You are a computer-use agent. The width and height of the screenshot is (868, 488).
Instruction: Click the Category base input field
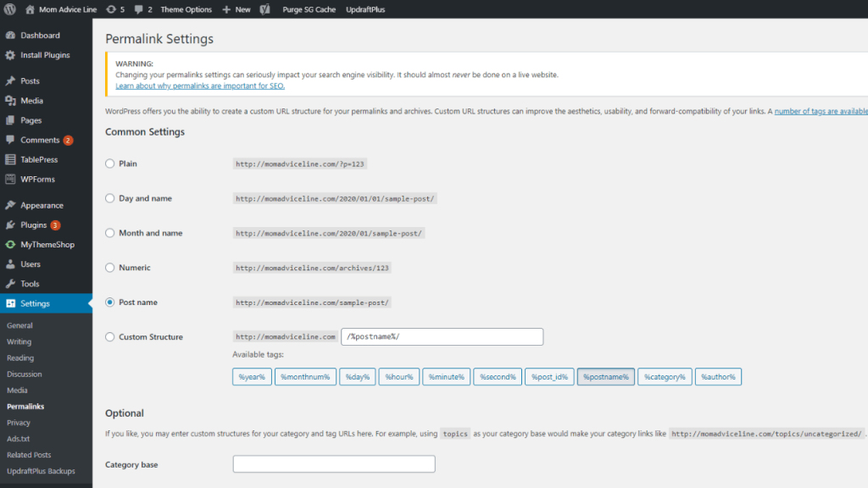[334, 464]
